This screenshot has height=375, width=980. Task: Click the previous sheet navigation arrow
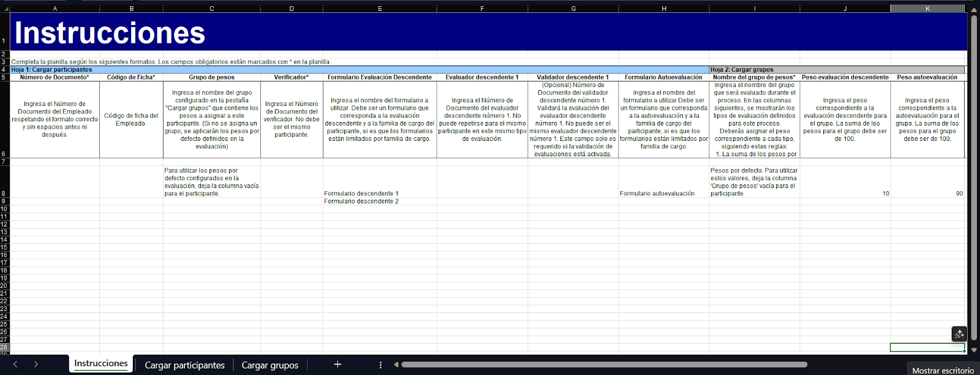[x=15, y=365]
